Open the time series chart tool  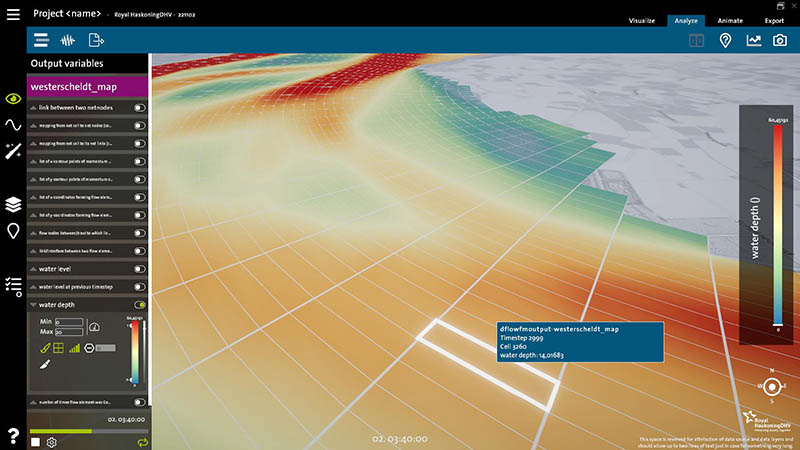[754, 40]
